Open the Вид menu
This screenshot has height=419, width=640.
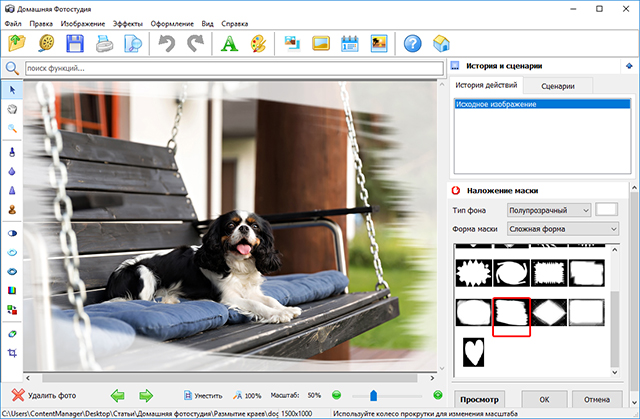(207, 24)
